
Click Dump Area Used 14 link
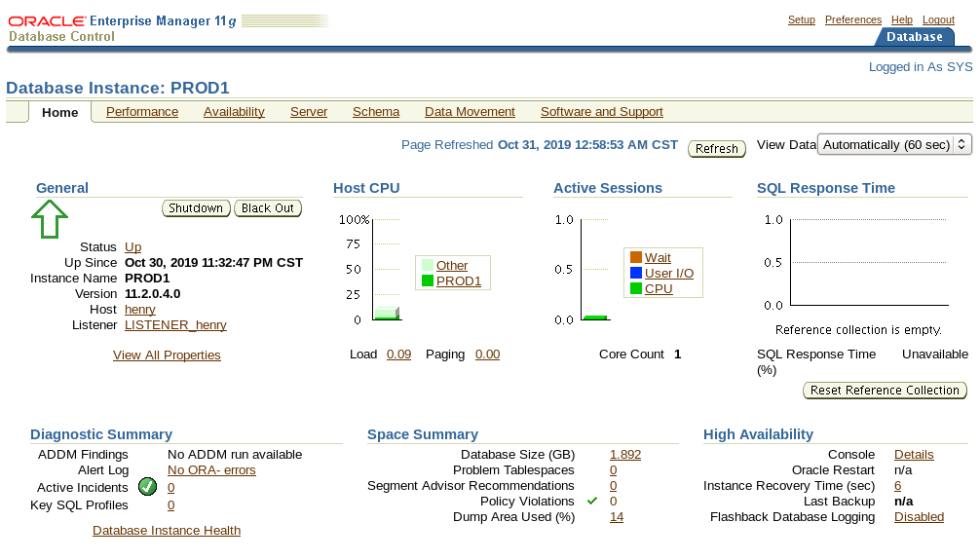(x=617, y=517)
